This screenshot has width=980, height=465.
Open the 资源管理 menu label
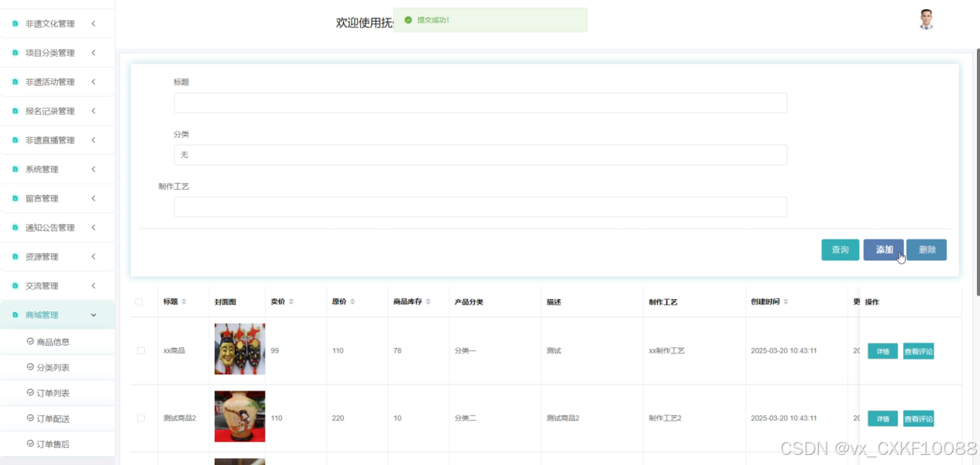click(42, 257)
